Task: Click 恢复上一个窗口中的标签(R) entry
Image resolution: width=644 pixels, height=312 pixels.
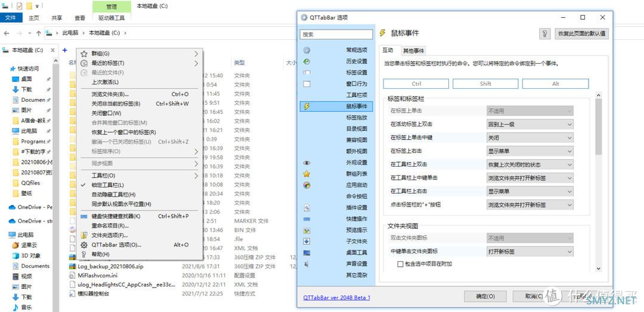Action: point(139,132)
